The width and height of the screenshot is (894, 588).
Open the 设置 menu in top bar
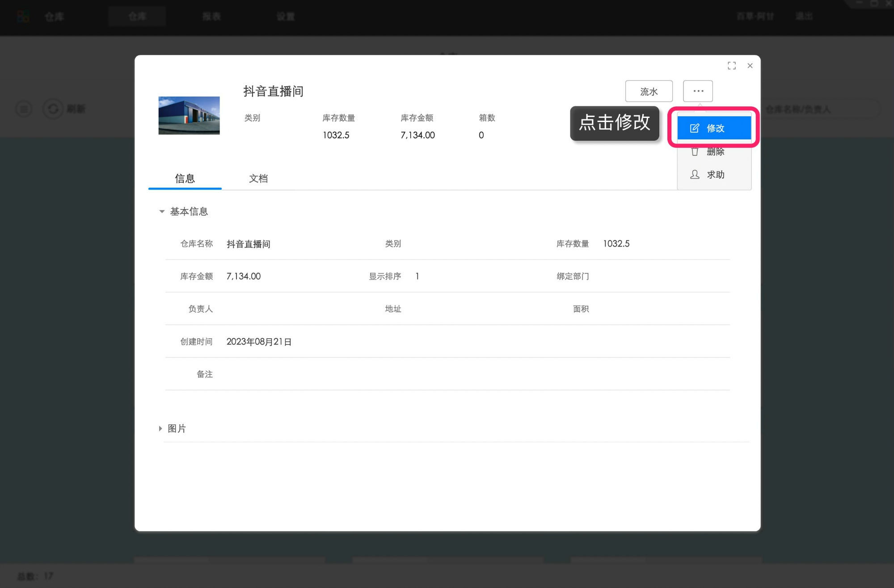286,17
